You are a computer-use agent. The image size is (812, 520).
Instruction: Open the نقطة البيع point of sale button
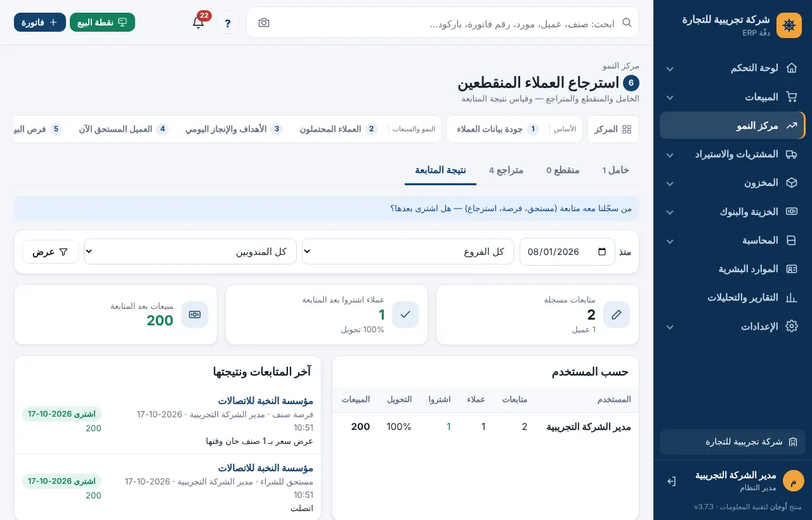(103, 22)
